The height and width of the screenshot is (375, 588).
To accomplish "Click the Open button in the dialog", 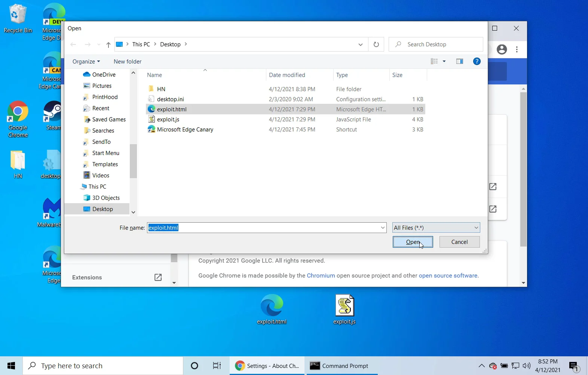I will pos(413,242).
